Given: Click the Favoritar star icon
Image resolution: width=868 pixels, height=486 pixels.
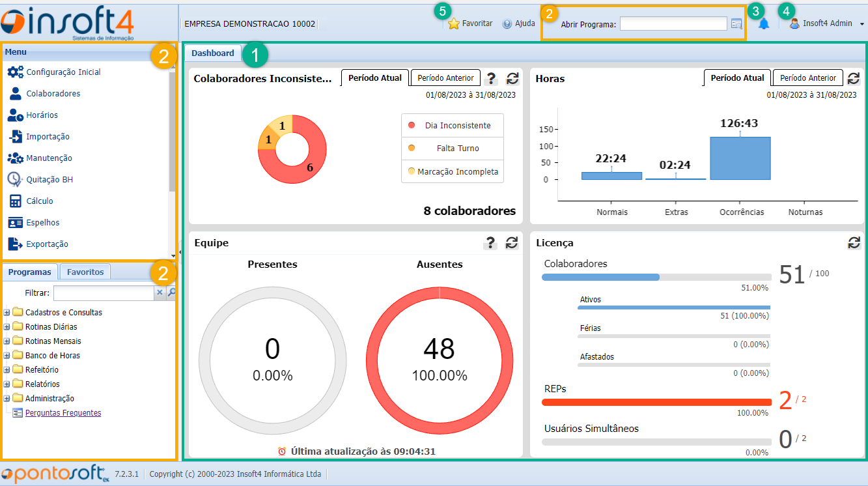Looking at the screenshot, I should pyautogui.click(x=454, y=23).
